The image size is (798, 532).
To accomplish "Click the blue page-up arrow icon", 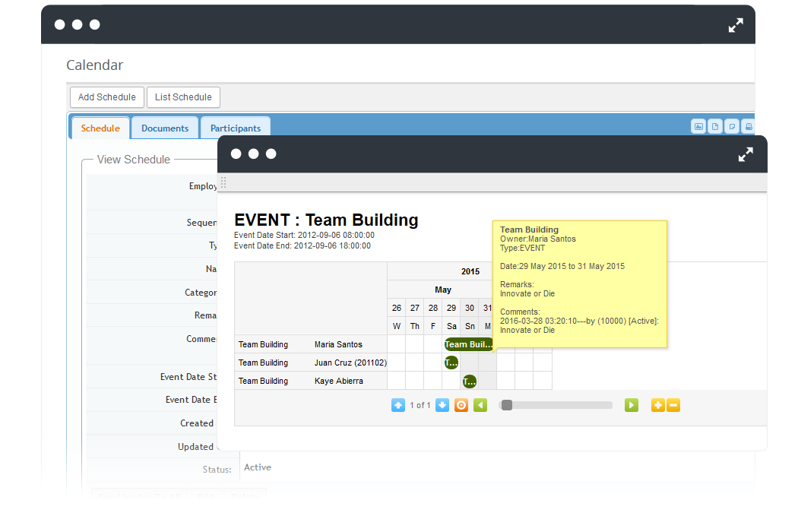I will point(398,405).
